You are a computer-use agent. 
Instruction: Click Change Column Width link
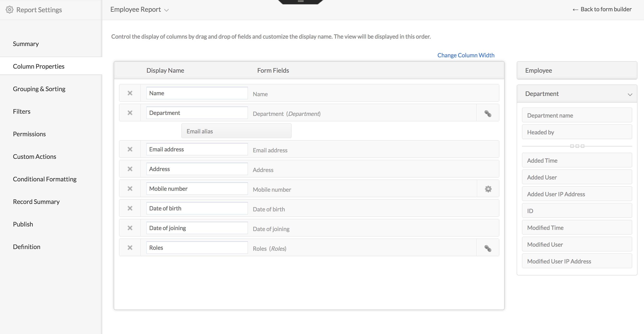point(466,55)
